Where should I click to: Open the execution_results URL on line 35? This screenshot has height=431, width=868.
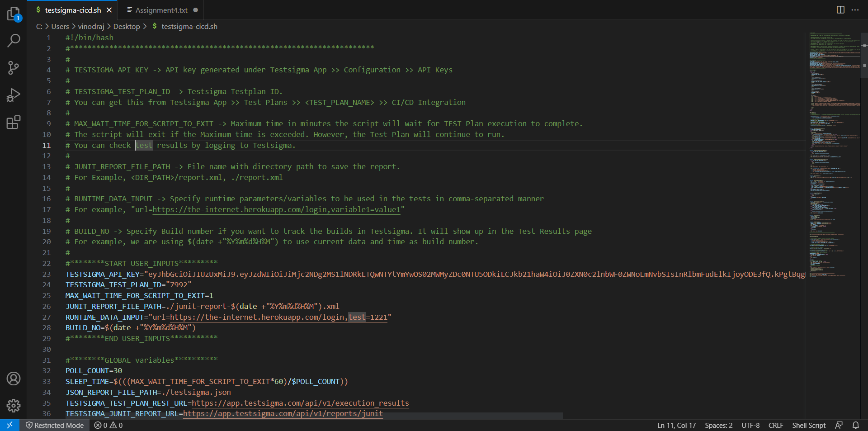[x=300, y=403]
